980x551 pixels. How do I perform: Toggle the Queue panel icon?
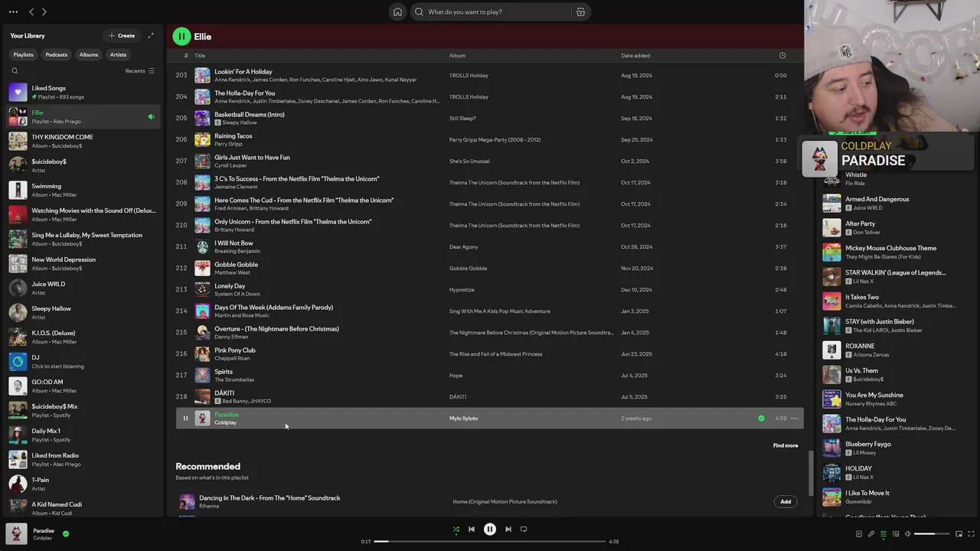click(884, 533)
